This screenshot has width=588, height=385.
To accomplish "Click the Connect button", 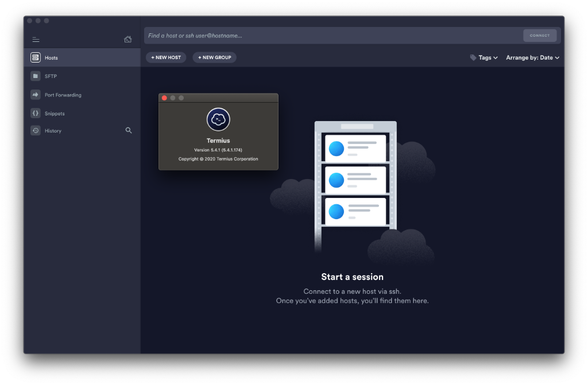I will point(540,36).
